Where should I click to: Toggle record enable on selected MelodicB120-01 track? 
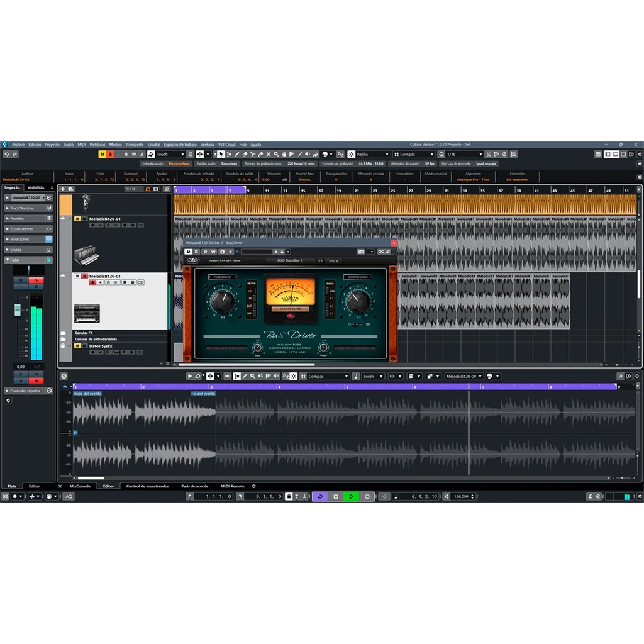(x=92, y=282)
